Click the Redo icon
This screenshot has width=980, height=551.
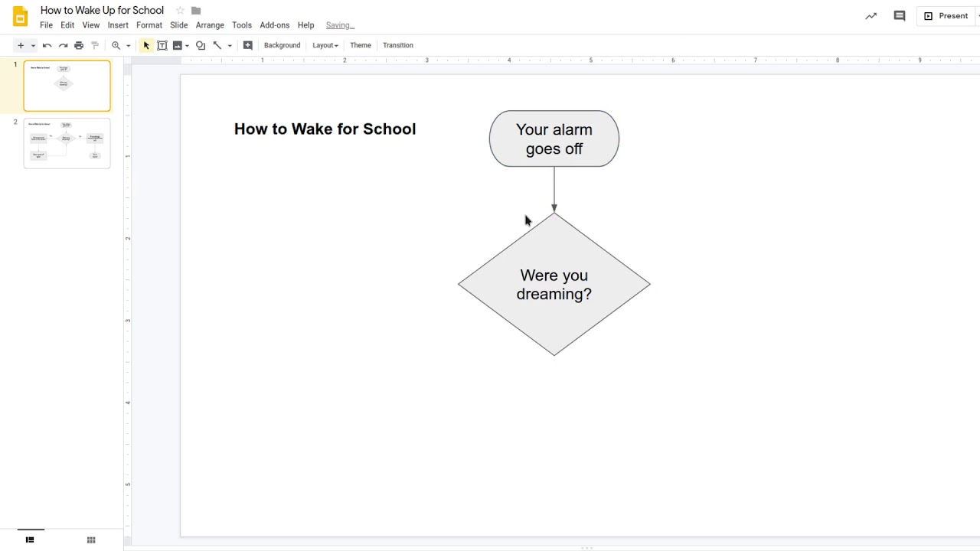pos(63,45)
